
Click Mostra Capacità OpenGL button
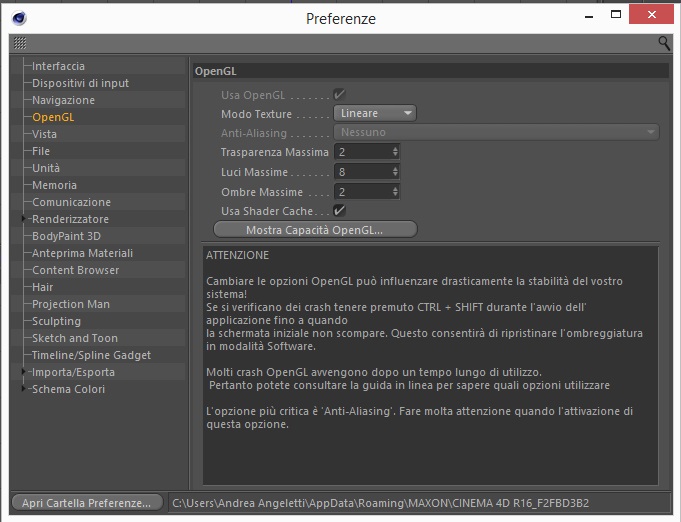(315, 229)
